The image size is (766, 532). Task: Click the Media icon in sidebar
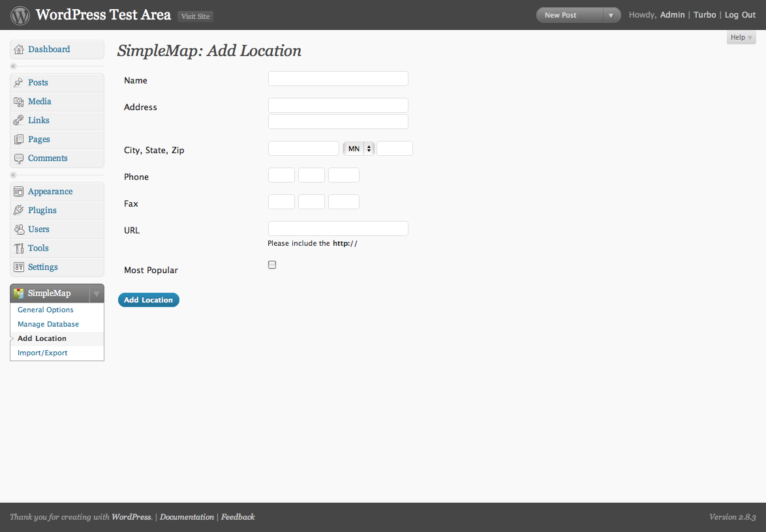tap(18, 102)
